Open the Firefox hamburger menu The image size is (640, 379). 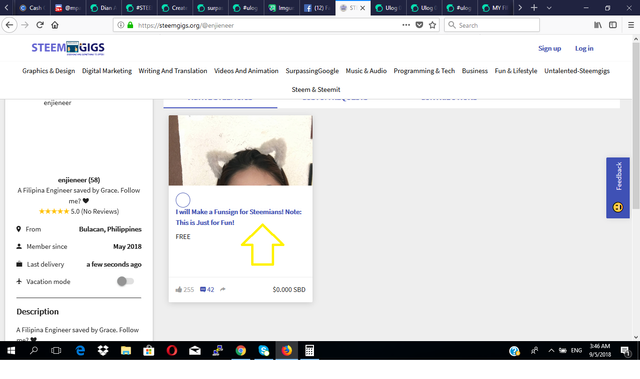click(631, 25)
